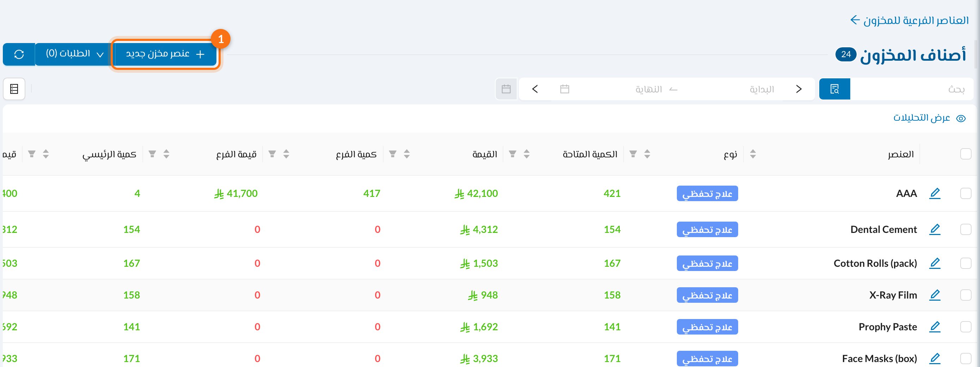Open the calendar icon in date range
This screenshot has height=367, width=980.
point(565,89)
